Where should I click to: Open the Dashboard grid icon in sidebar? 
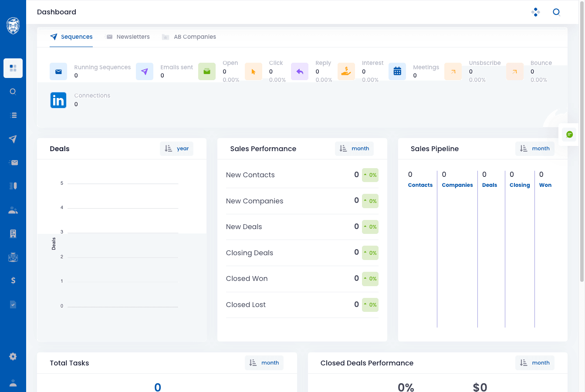click(x=13, y=68)
